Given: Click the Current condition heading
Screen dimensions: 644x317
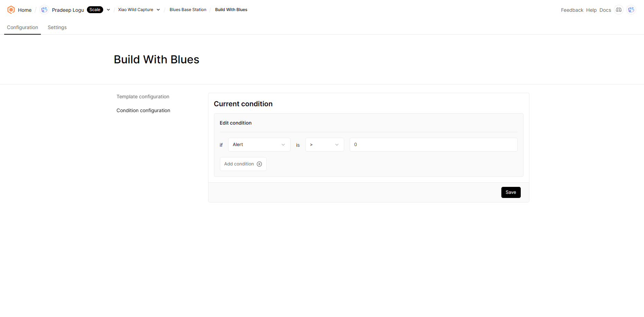Looking at the screenshot, I should 243,104.
